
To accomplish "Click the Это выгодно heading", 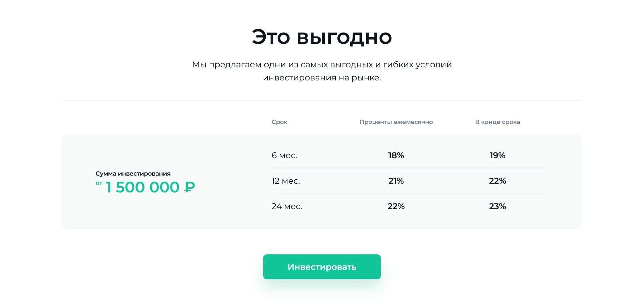I will coord(322,37).
